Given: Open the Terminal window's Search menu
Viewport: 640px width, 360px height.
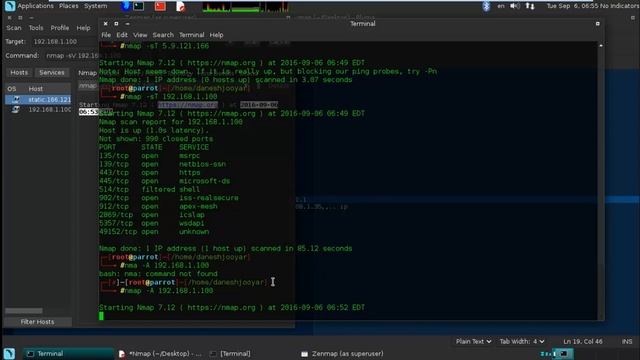Looking at the screenshot, I should click(163, 35).
